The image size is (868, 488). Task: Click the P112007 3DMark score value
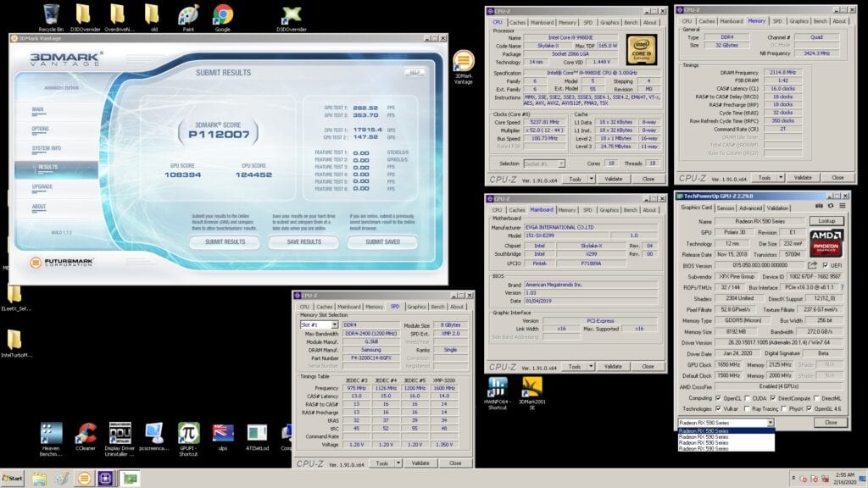(219, 135)
